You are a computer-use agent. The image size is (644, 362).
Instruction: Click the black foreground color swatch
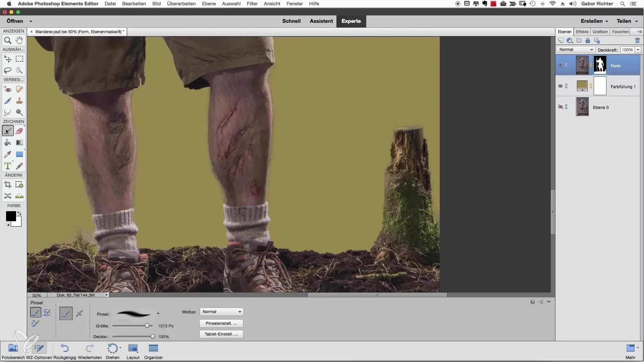click(10, 216)
